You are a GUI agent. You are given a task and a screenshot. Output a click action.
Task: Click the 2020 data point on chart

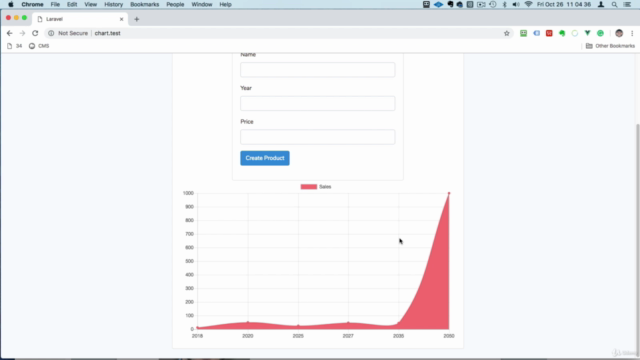[248, 322]
